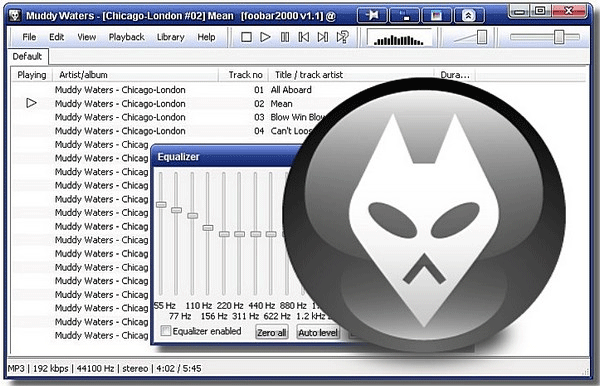Maximize the foobar2000 window

pyautogui.click(x=540, y=11)
